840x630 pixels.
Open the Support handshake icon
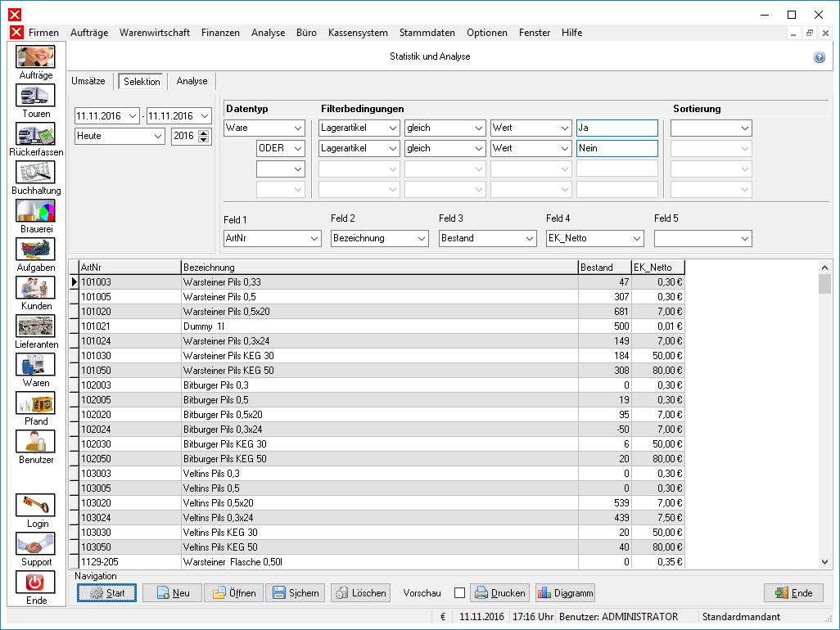point(35,544)
